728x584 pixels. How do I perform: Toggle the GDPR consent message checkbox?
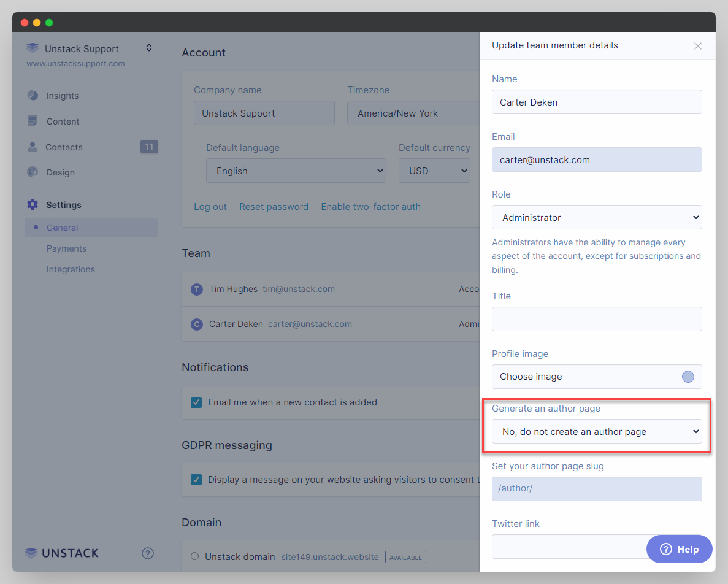click(x=196, y=480)
